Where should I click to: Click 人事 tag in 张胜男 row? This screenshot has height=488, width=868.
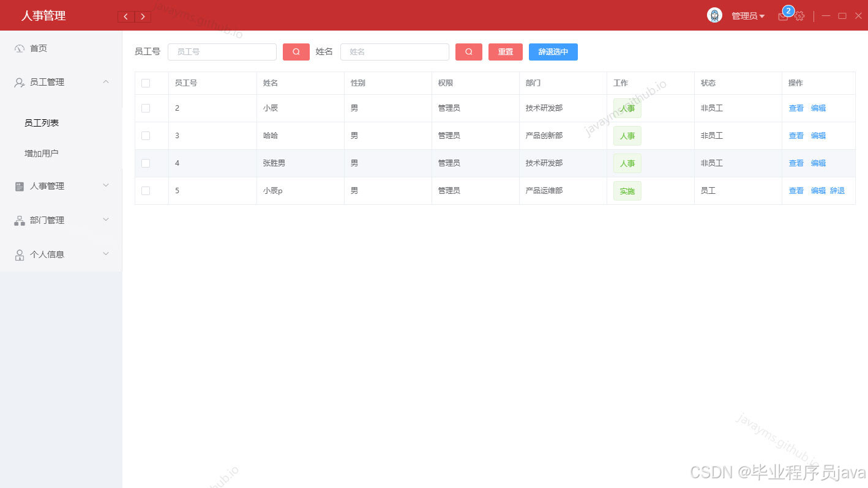(627, 164)
